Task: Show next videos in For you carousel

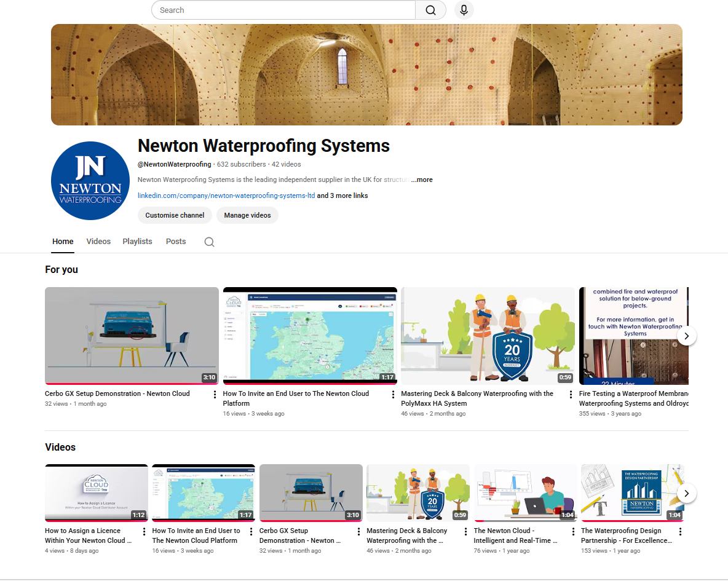Action: (686, 336)
